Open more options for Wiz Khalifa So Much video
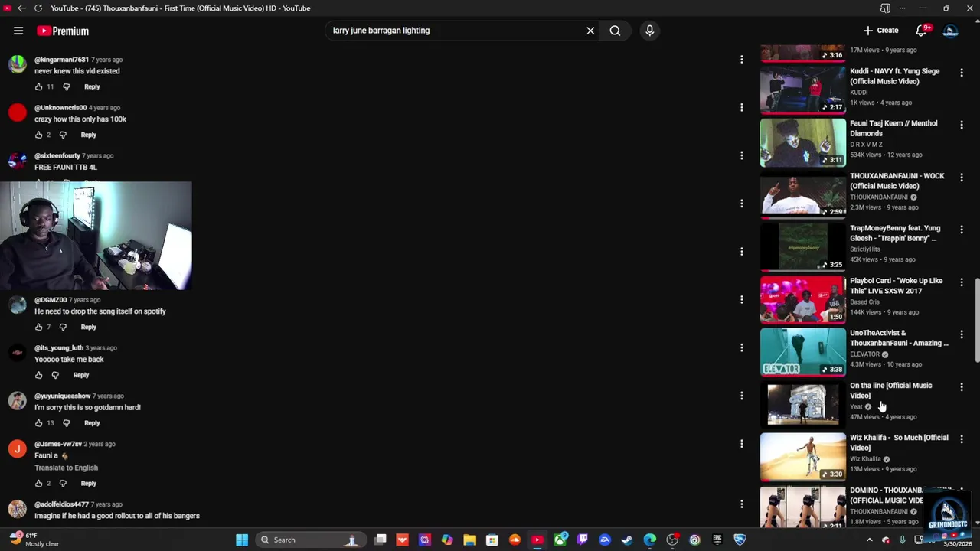This screenshot has width=980, height=551. [x=962, y=439]
